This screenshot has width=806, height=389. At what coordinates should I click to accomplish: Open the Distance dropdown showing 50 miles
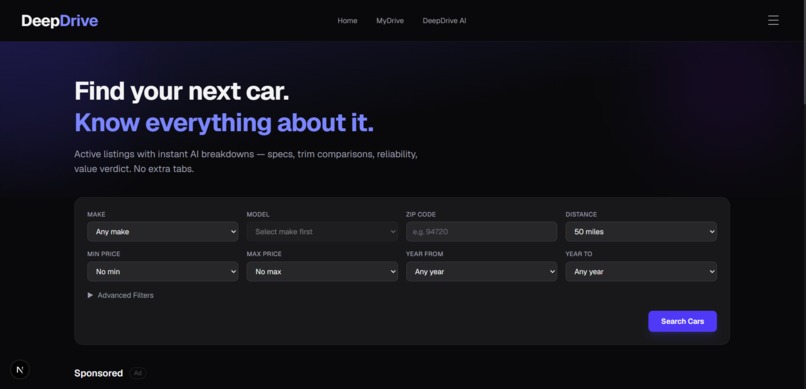tap(641, 232)
